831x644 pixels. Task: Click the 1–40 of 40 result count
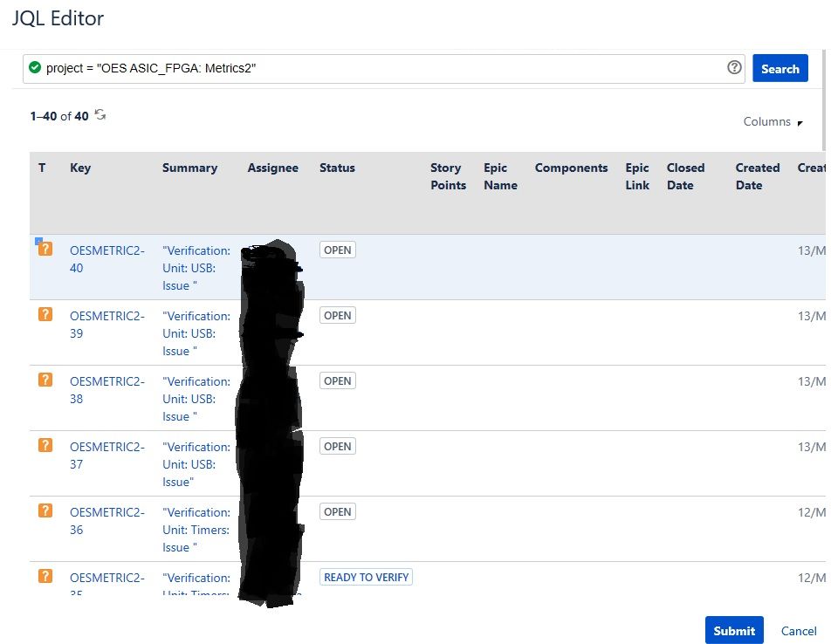point(59,116)
